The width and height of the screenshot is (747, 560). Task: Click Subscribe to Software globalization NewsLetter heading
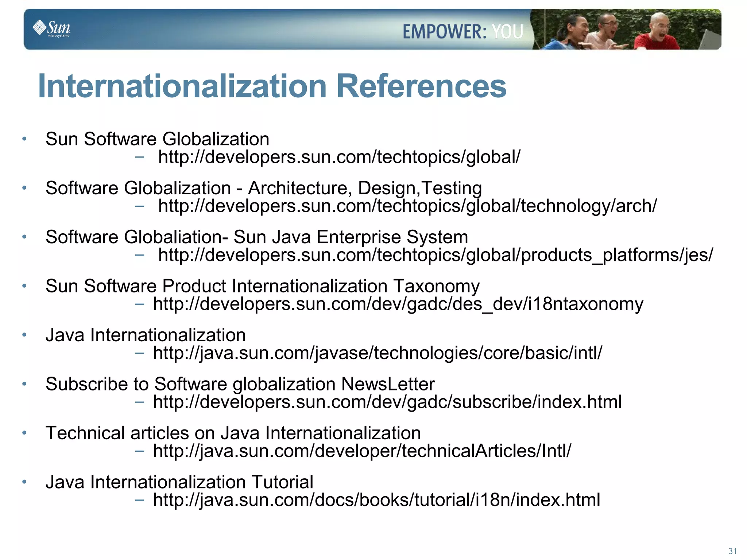coord(240,384)
